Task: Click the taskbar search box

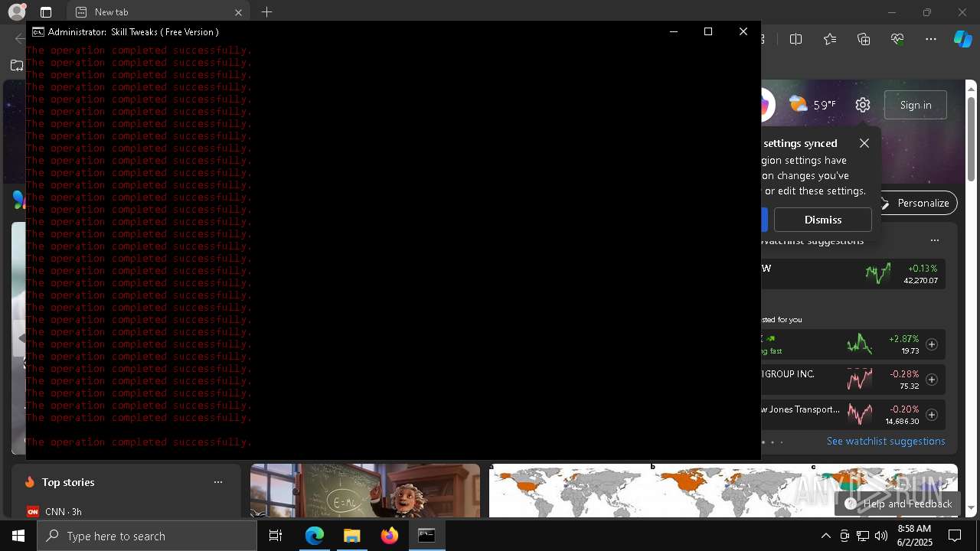Action: click(x=147, y=536)
